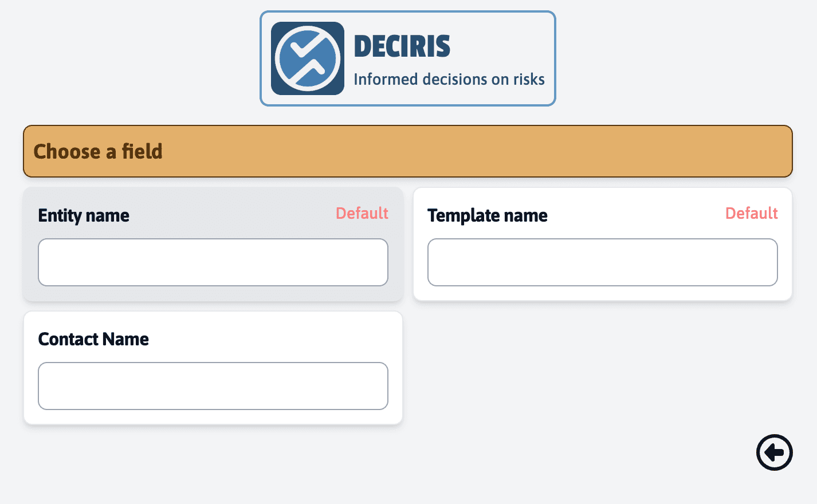Click the Default badge on Template name

[x=751, y=213]
